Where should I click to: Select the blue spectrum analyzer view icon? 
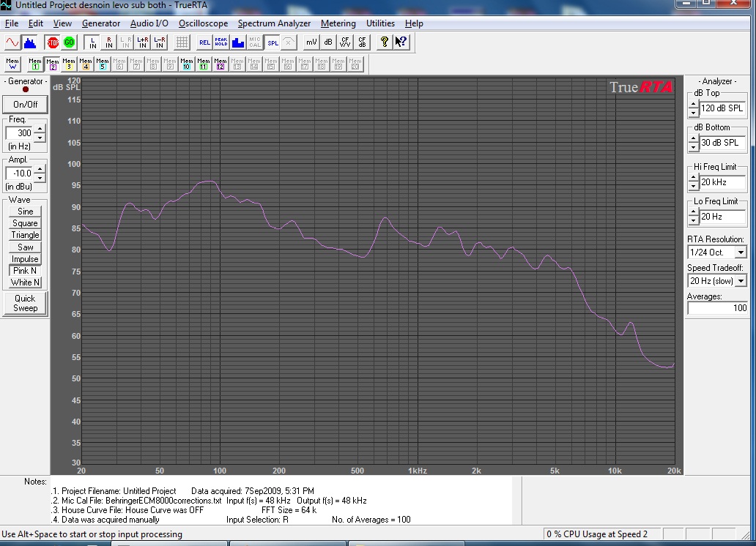click(x=30, y=42)
